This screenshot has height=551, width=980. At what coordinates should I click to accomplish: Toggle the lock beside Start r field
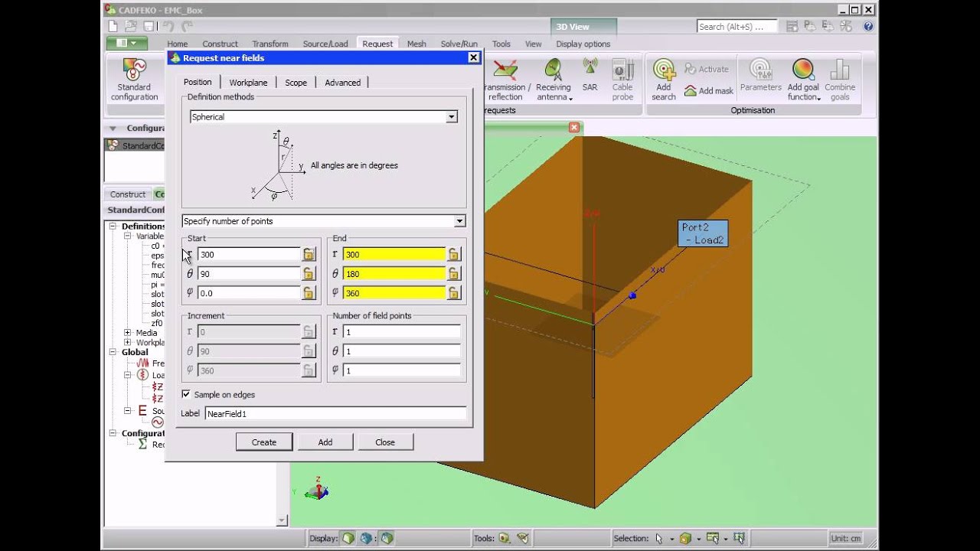(309, 254)
